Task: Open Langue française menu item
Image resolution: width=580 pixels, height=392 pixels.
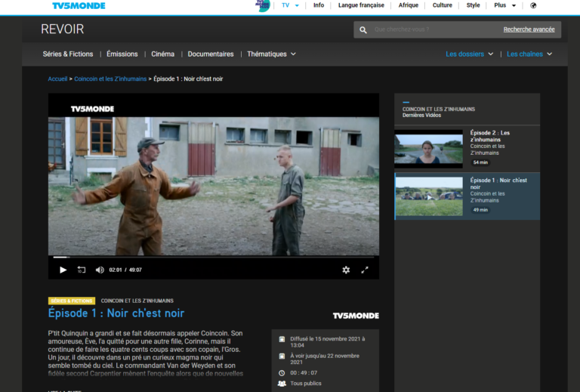Action: 361,5
